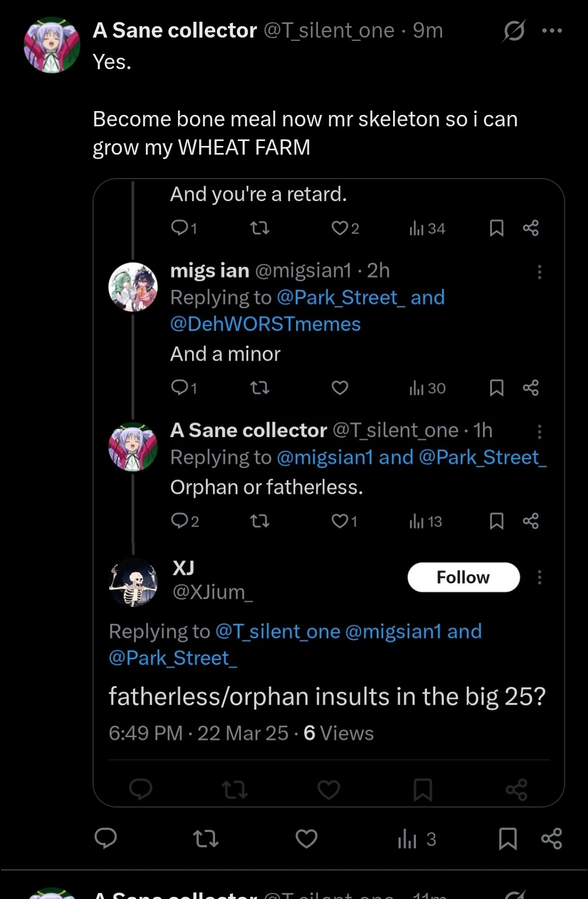This screenshot has width=588, height=899.
Task: Retweet the migs ian reply
Action: (x=260, y=388)
